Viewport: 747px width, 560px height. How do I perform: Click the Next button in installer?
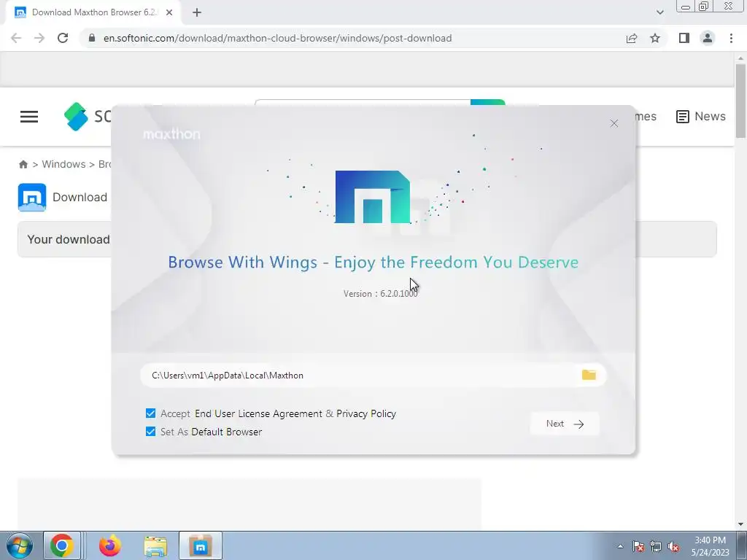[565, 424]
